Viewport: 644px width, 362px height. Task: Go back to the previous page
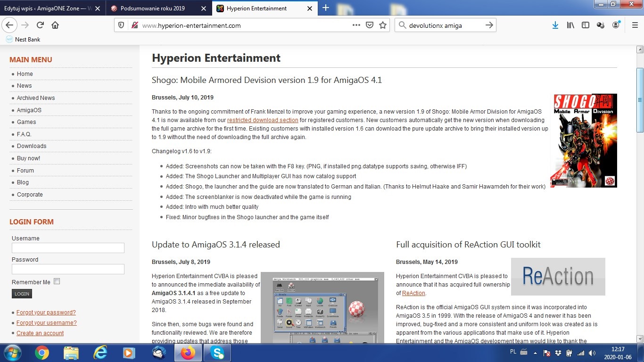pyautogui.click(x=10, y=25)
